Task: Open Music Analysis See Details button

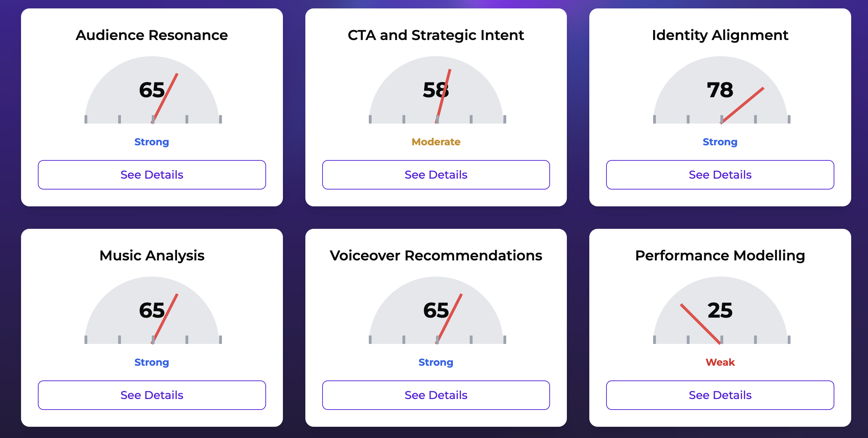Action: click(x=152, y=395)
